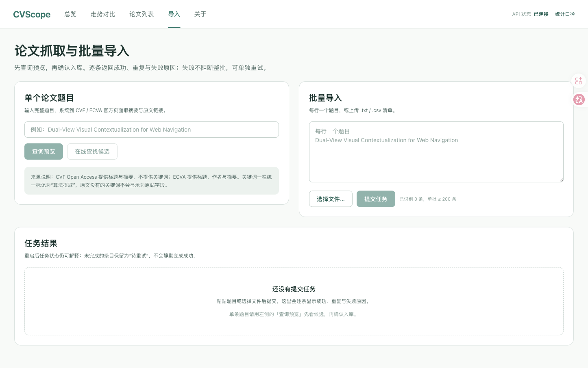Click the 论文抓取与批量导入 page heading
588x368 pixels.
click(72, 51)
